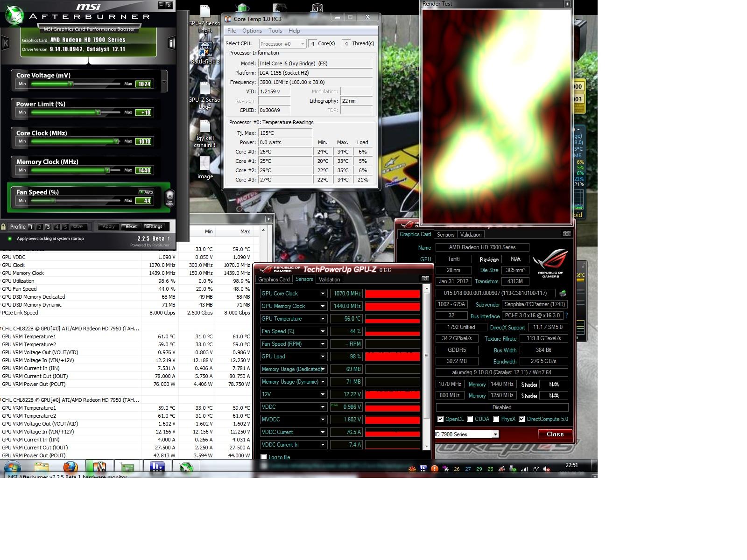
Task: Open the Core Temp Options menu
Action: [x=252, y=31]
